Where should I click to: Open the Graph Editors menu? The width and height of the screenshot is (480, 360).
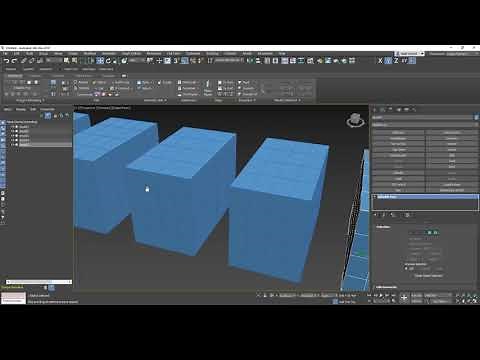[131, 53]
